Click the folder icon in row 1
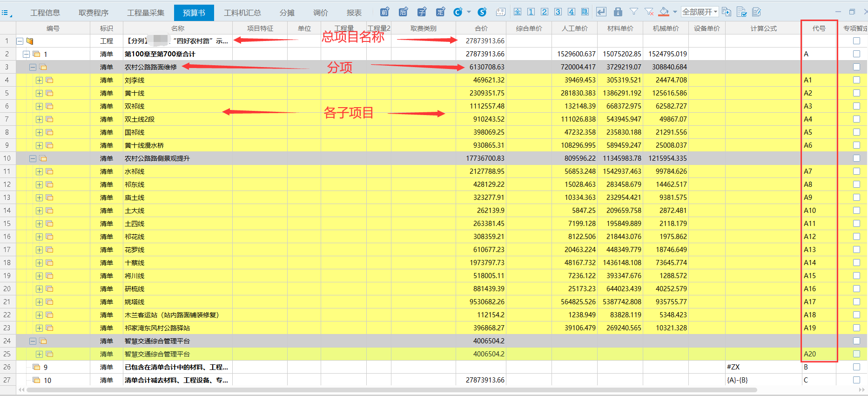 point(30,41)
